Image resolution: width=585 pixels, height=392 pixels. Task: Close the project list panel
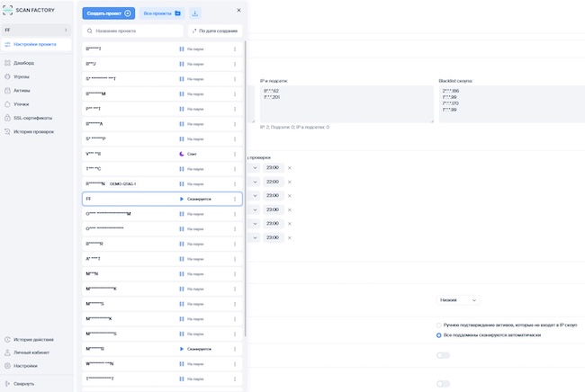(238, 11)
